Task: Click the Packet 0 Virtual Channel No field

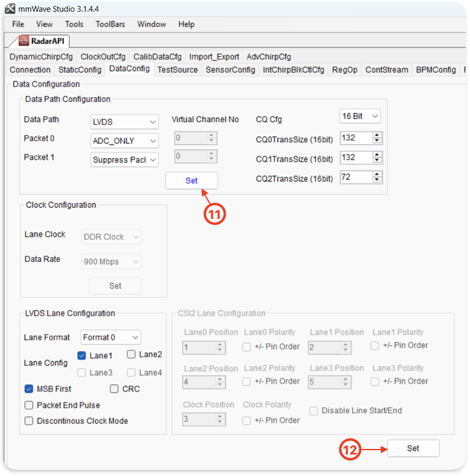Action: pos(196,138)
